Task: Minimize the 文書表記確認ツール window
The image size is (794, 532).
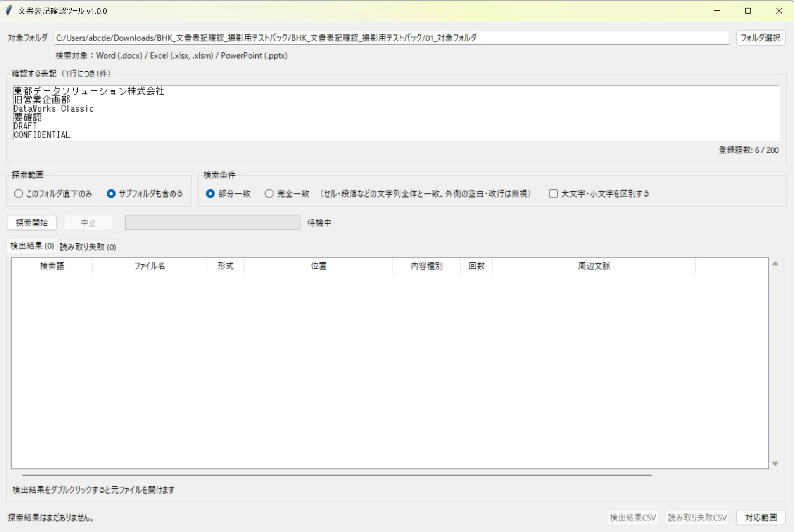Action: pos(716,11)
